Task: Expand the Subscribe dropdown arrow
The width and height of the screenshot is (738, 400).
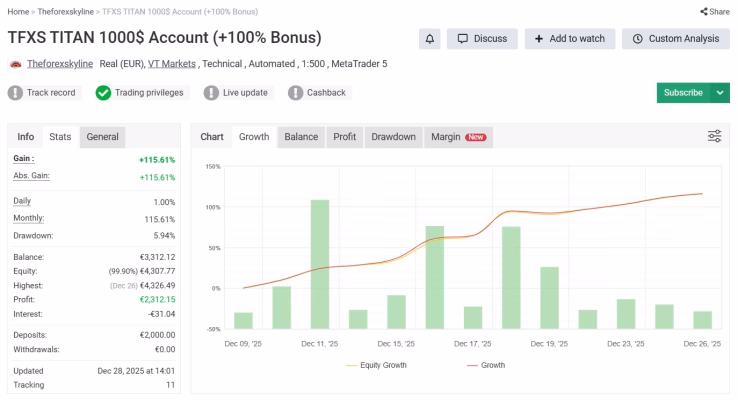Action: coord(720,93)
